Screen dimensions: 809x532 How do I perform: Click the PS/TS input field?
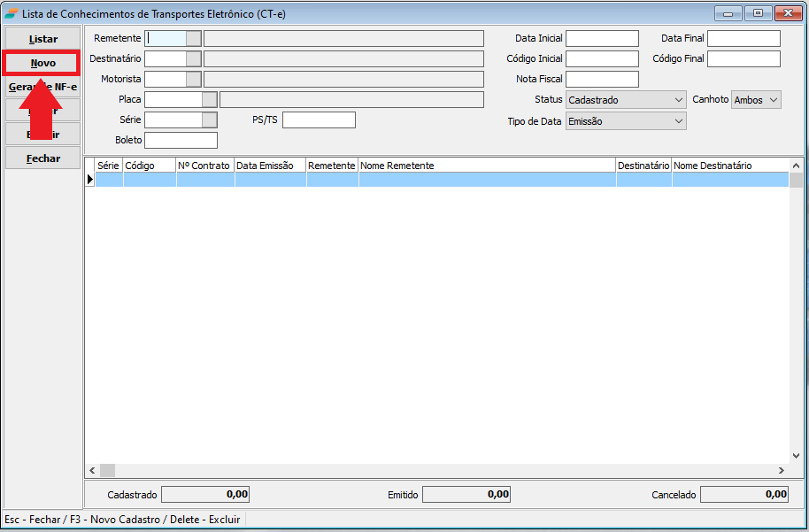[319, 120]
